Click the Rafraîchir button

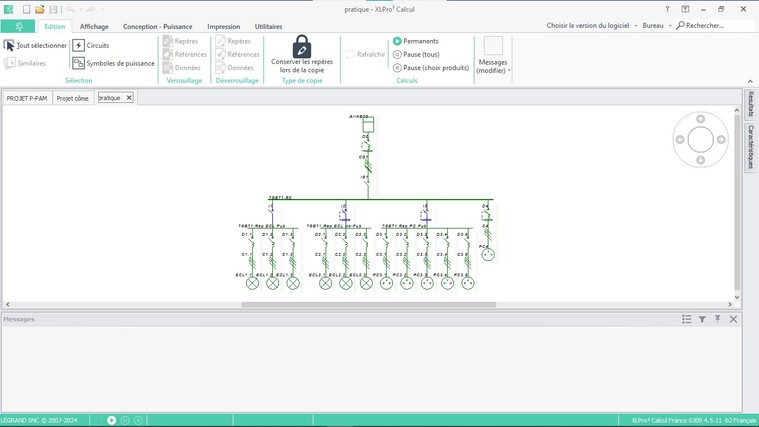point(365,54)
